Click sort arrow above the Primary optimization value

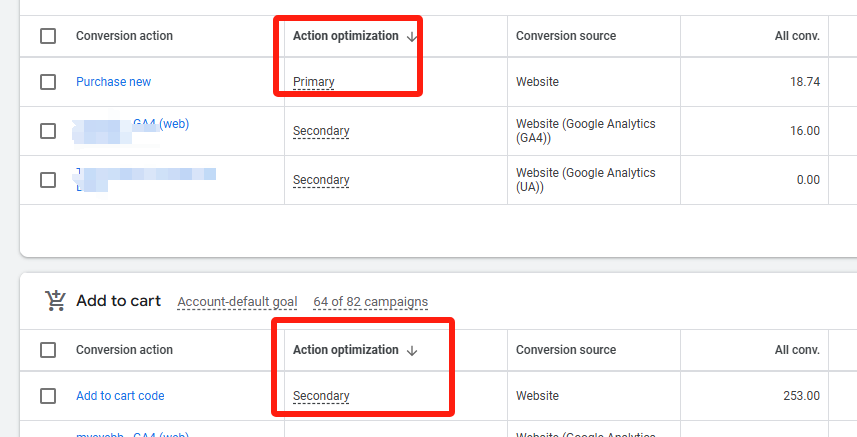tap(412, 36)
